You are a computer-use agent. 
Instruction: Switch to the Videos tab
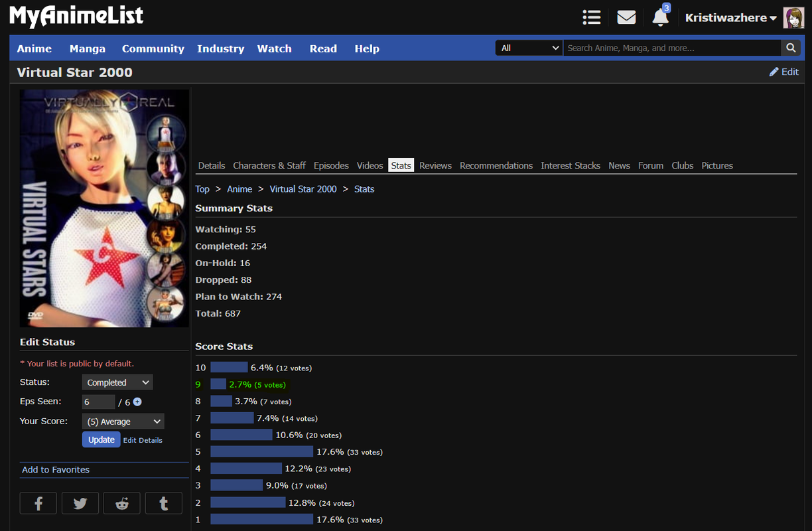point(370,165)
